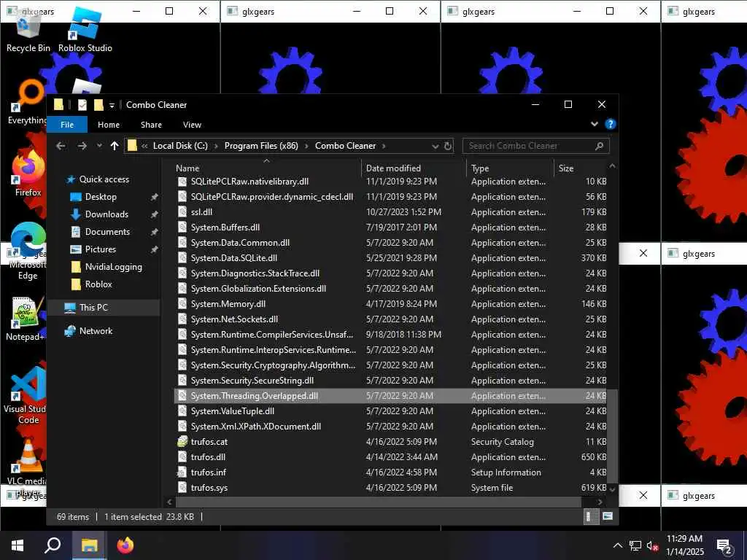Click Firefox taskbar icon
This screenshot has width=747, height=560.
125,545
